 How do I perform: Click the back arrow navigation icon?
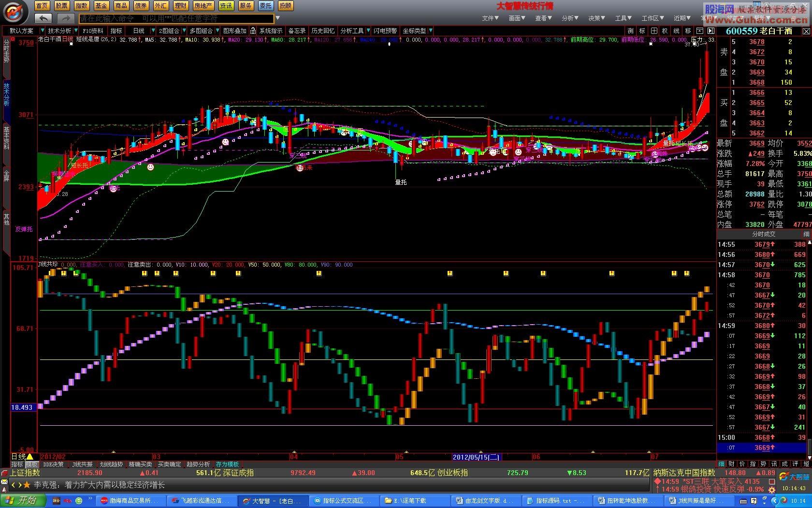(x=43, y=18)
